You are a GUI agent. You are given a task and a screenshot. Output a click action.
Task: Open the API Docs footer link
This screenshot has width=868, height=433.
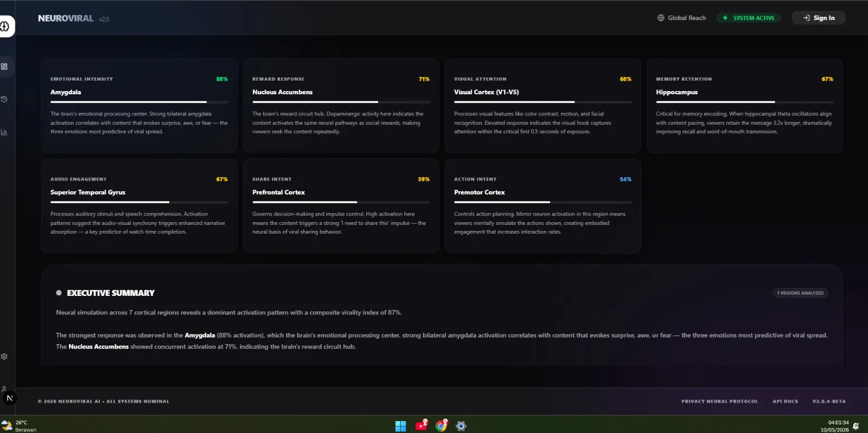coord(786,402)
